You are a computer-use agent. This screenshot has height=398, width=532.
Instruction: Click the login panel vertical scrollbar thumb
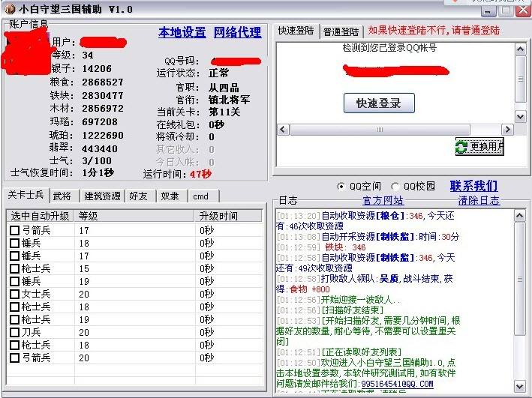pos(521,79)
